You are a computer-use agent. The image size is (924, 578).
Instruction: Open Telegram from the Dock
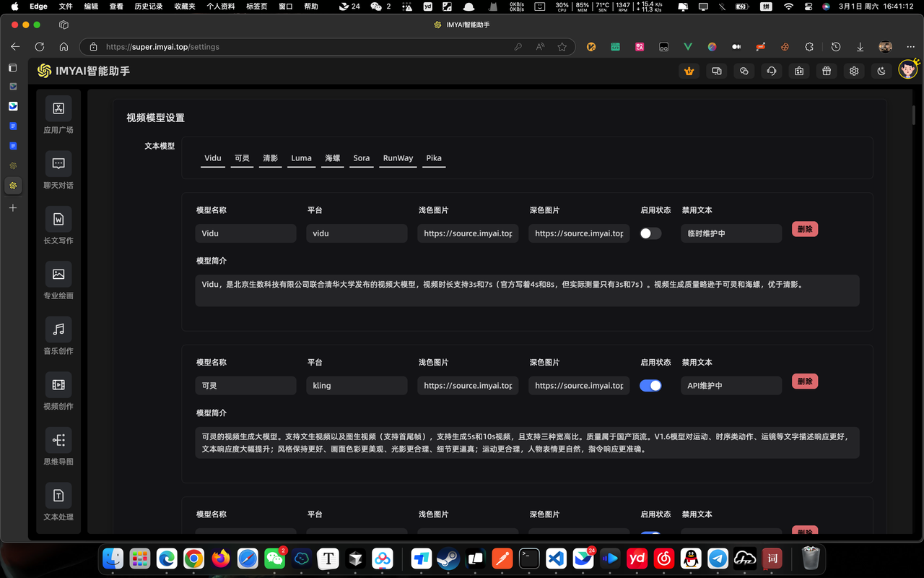pos(718,558)
